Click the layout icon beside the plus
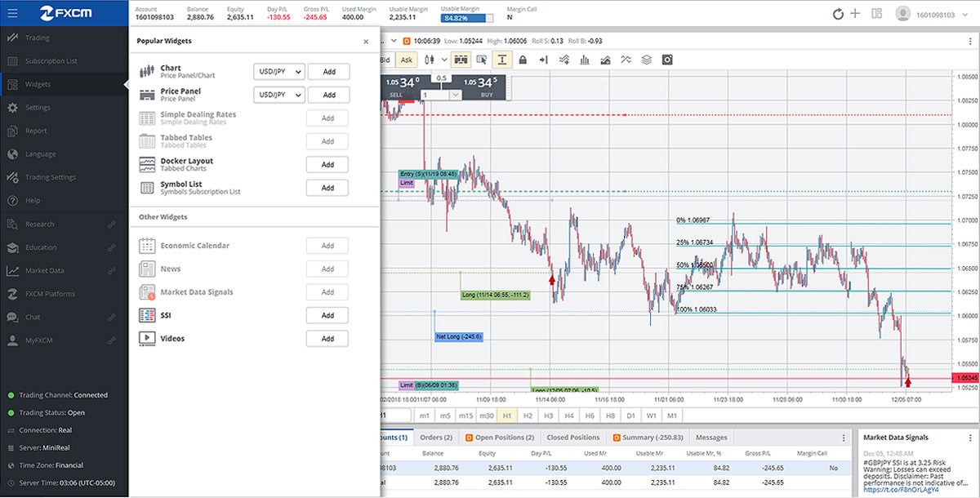The image size is (980, 498). (876, 13)
